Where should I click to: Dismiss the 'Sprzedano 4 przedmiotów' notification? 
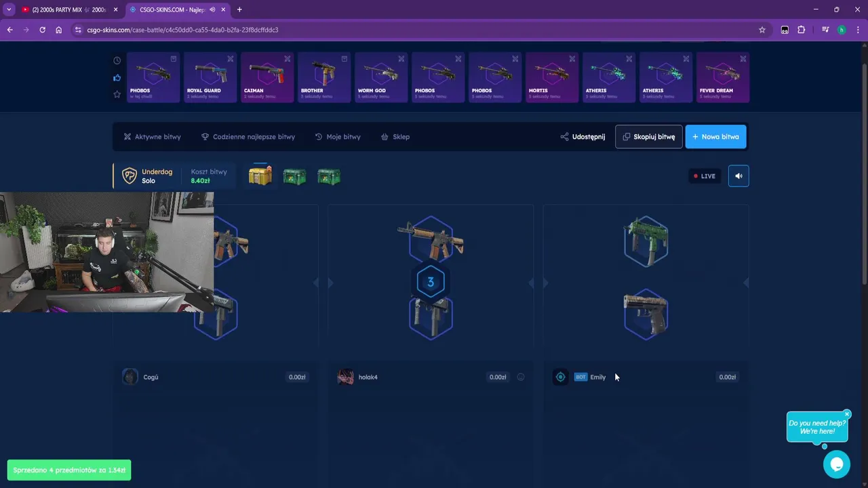[69, 470]
